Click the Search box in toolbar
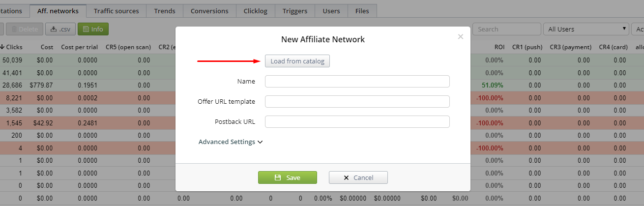The height and width of the screenshot is (206, 644). (507, 29)
